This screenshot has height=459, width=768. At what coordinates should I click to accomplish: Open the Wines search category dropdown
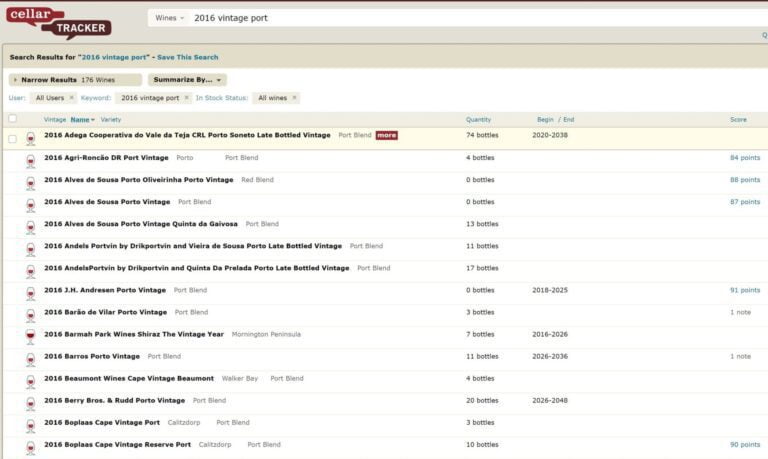click(169, 18)
